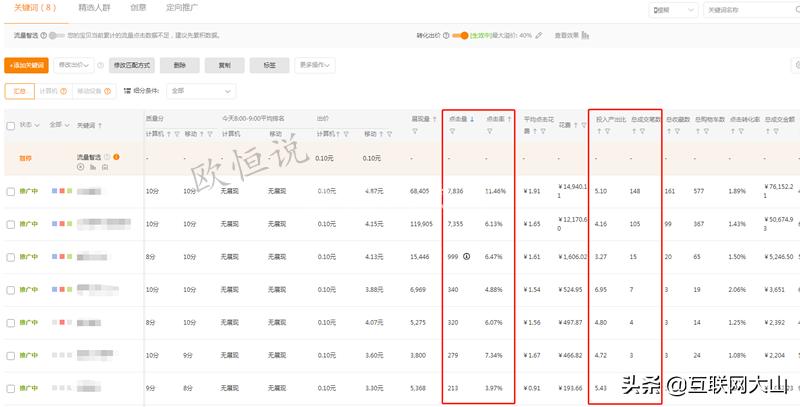Tick the select-all checkbox in table header
800x407 pixels.
click(10, 126)
